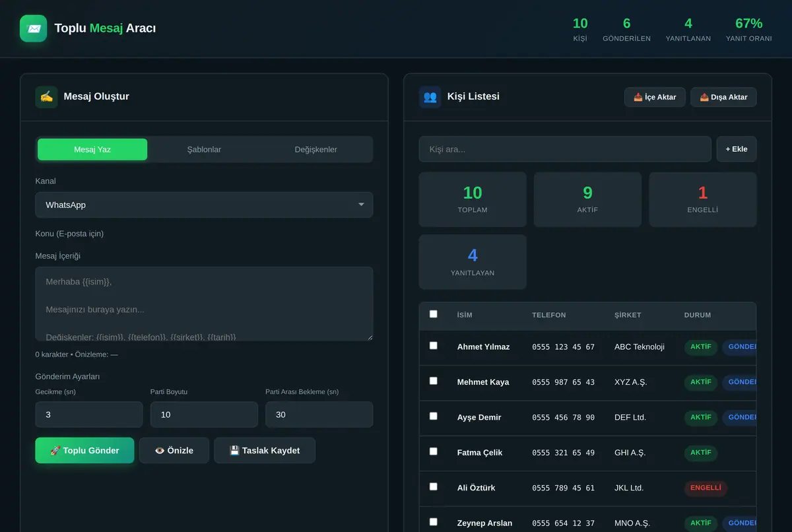Select the Ali Öztürk row checkbox
Screen dimensions: 792x532
(x=433, y=486)
